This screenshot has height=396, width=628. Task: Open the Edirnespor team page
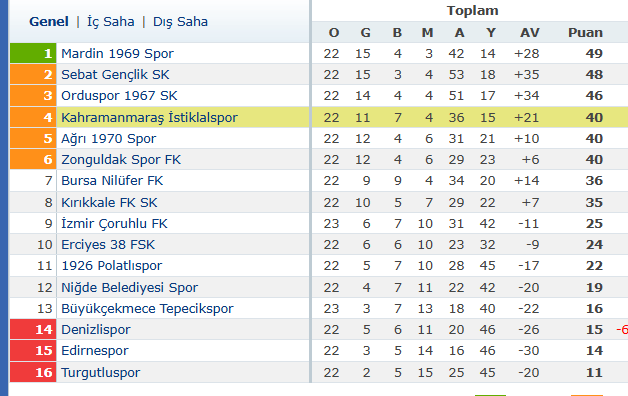95,351
